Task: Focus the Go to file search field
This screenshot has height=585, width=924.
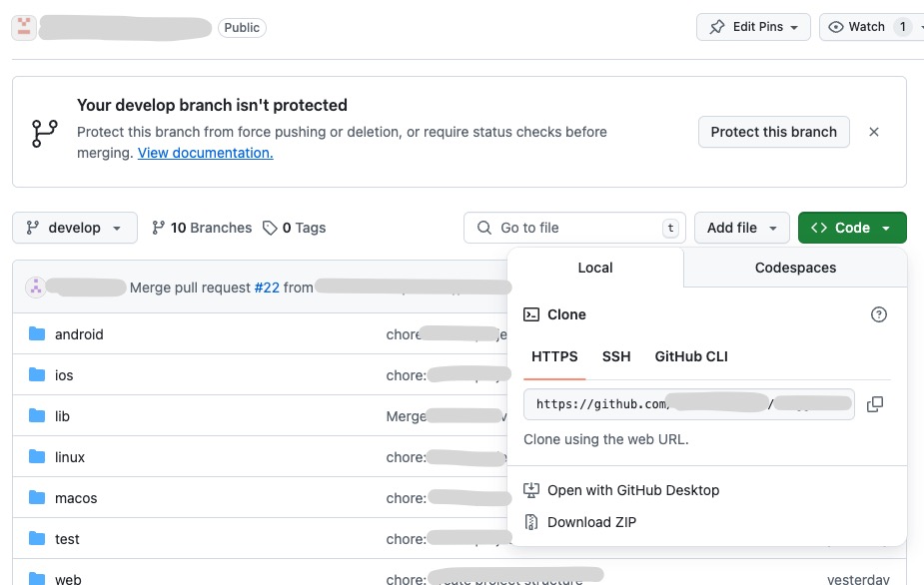Action: [x=574, y=228]
